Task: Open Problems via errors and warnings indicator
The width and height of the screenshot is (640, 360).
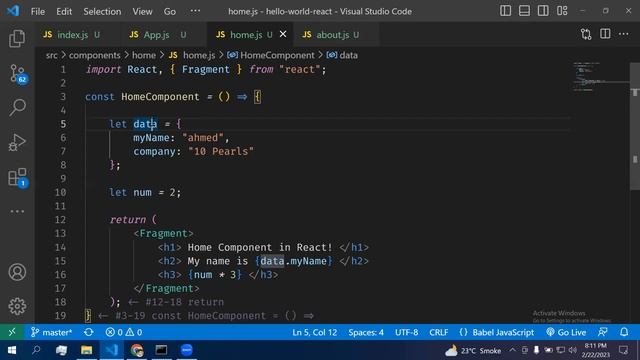Action: pyautogui.click(x=124, y=332)
